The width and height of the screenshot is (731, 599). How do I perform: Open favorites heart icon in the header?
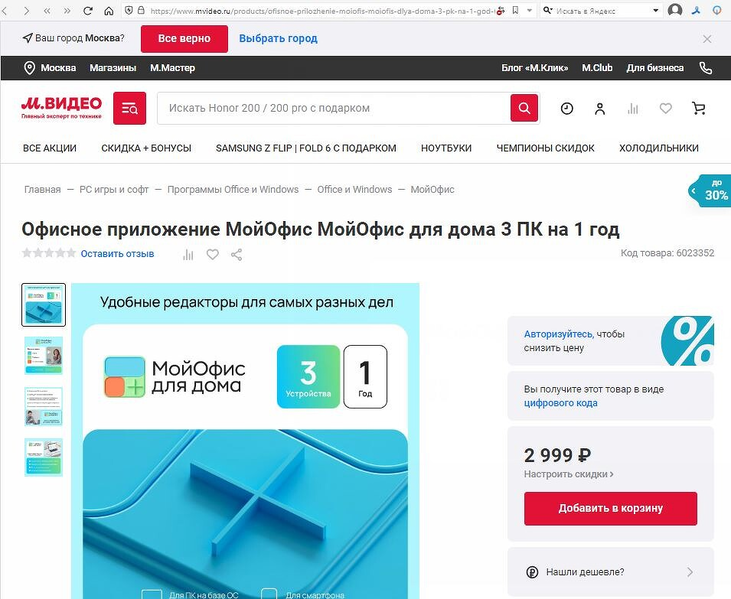pos(665,109)
